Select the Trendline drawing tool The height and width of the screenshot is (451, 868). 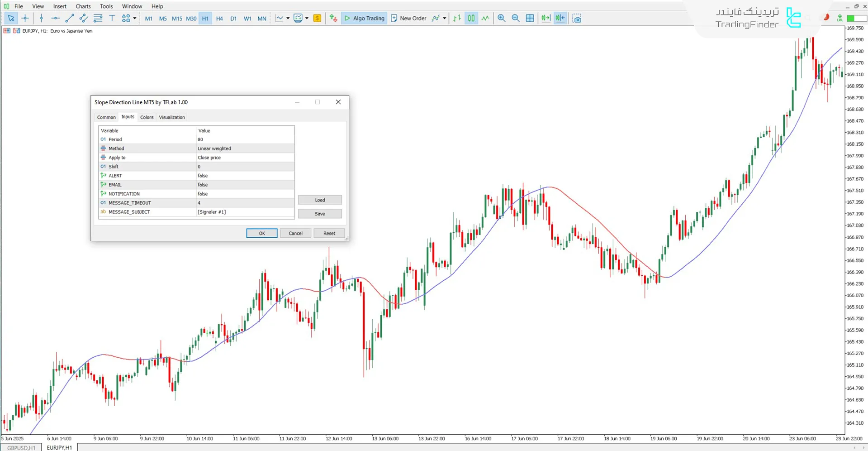[70, 18]
